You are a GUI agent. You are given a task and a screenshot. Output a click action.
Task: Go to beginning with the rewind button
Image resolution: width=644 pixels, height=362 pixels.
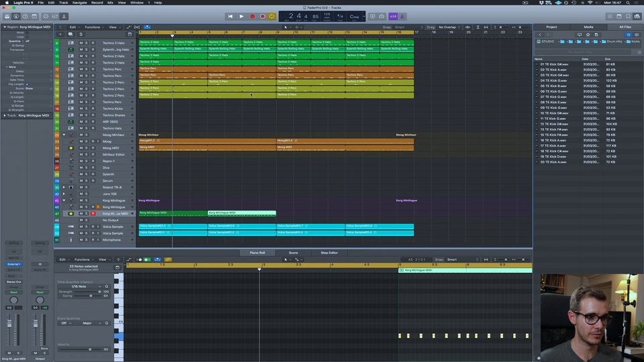[x=230, y=16]
